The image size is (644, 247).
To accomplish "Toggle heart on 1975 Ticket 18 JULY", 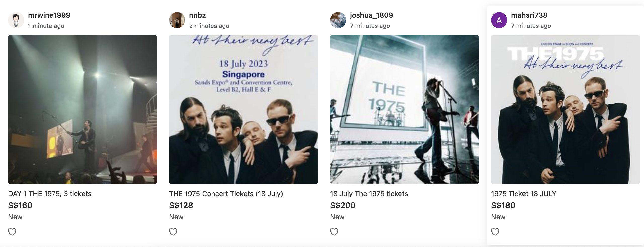I will tap(495, 232).
